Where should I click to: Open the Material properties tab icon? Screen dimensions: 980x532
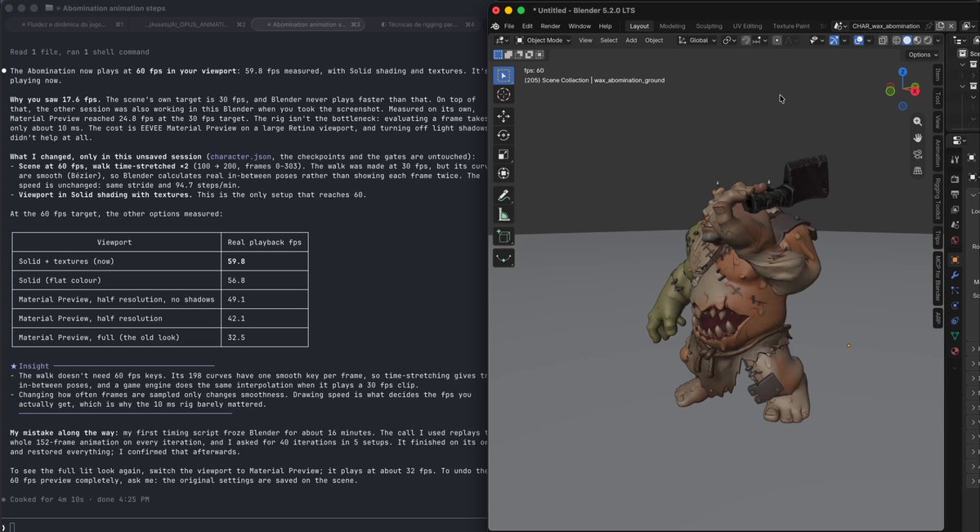[x=955, y=351]
